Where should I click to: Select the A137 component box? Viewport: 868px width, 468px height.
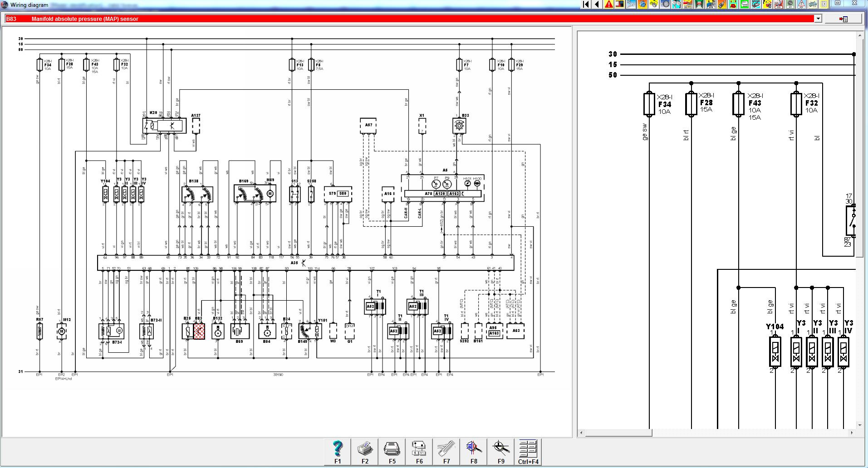coord(196,126)
